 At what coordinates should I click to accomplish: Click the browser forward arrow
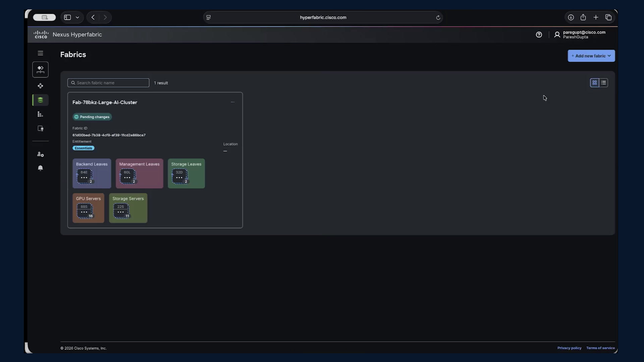tap(105, 17)
